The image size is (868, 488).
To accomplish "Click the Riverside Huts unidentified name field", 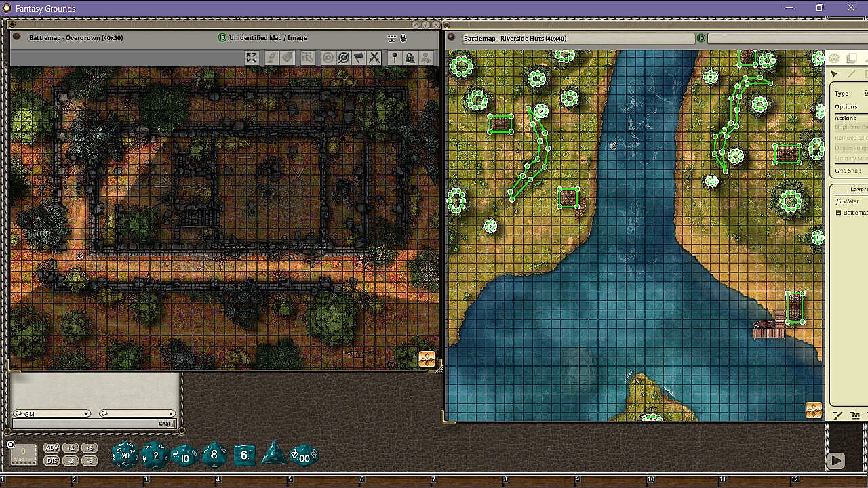I will tap(787, 39).
